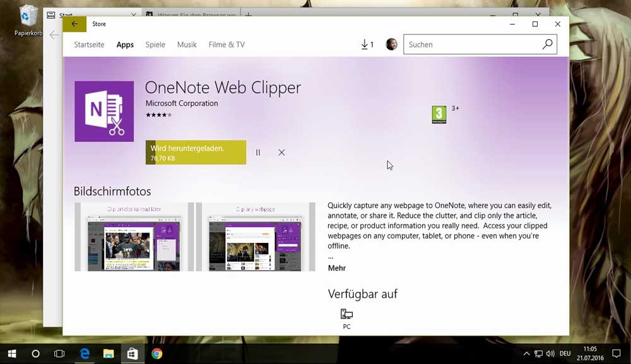Select the Musik tab
The image size is (631, 364).
(187, 45)
